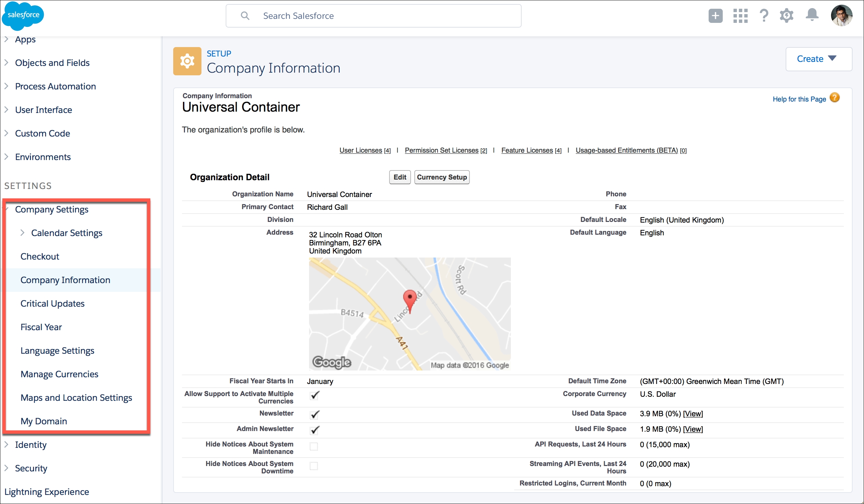
Task: Toggle Hide Notices About System Downtime checkbox
Action: pos(314,466)
